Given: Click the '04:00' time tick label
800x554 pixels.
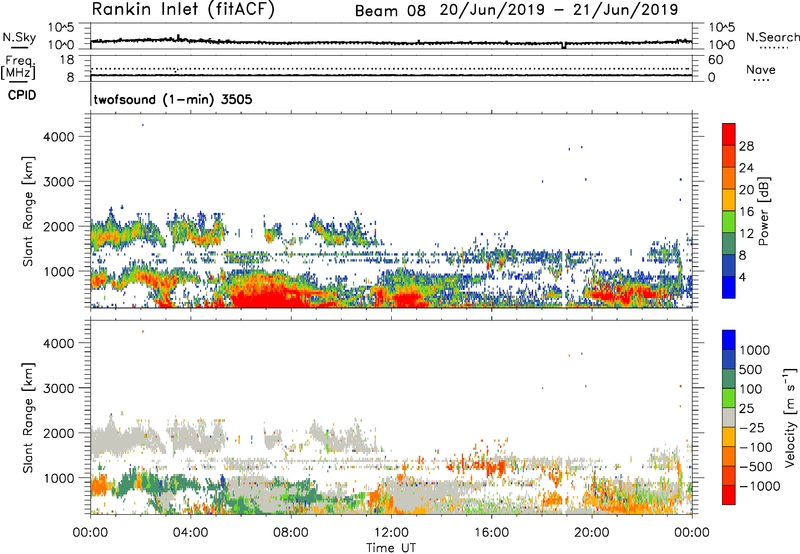Looking at the screenshot, I should pyautogui.click(x=190, y=533).
